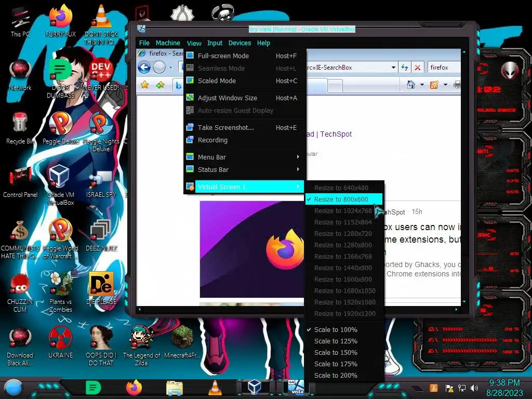Launch CHUZZIN CUM desktop shortcut
Image resolution: width=532 pixels, height=399 pixels.
(x=20, y=292)
